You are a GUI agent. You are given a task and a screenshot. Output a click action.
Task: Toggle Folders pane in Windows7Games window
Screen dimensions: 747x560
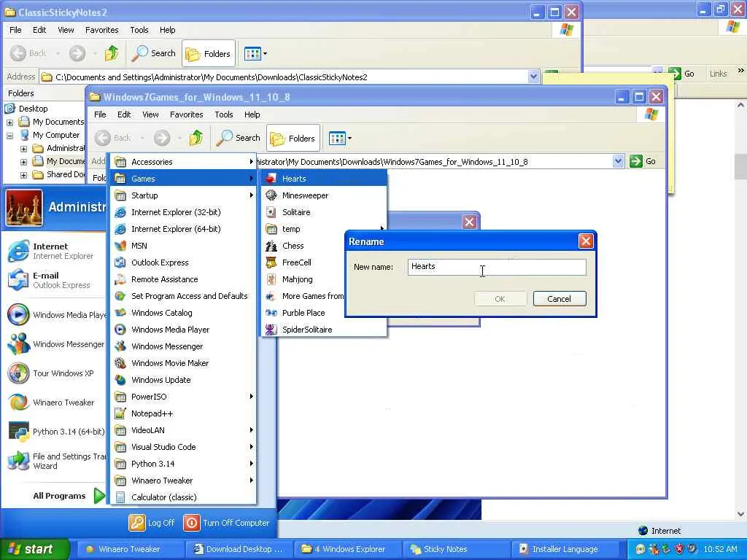tap(293, 139)
